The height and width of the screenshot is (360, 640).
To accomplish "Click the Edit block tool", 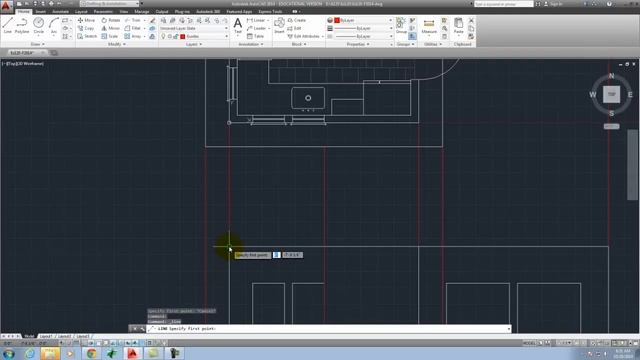I will click(294, 28).
